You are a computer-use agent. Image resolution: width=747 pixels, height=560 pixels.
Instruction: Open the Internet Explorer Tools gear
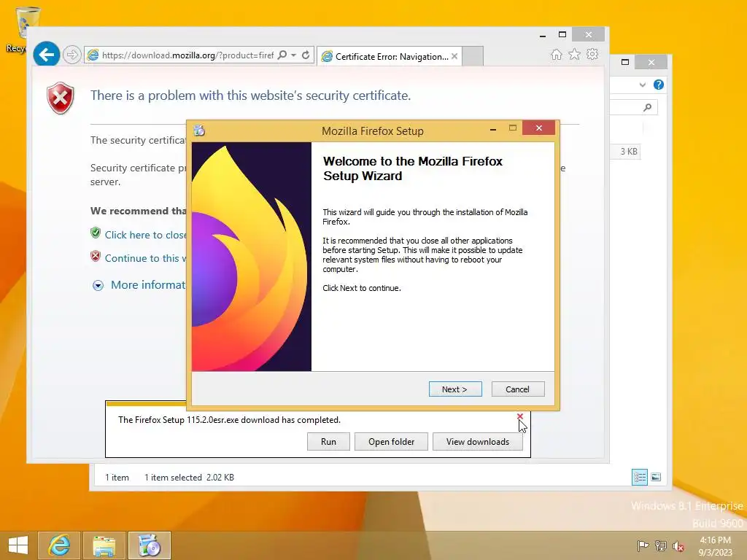click(x=592, y=54)
